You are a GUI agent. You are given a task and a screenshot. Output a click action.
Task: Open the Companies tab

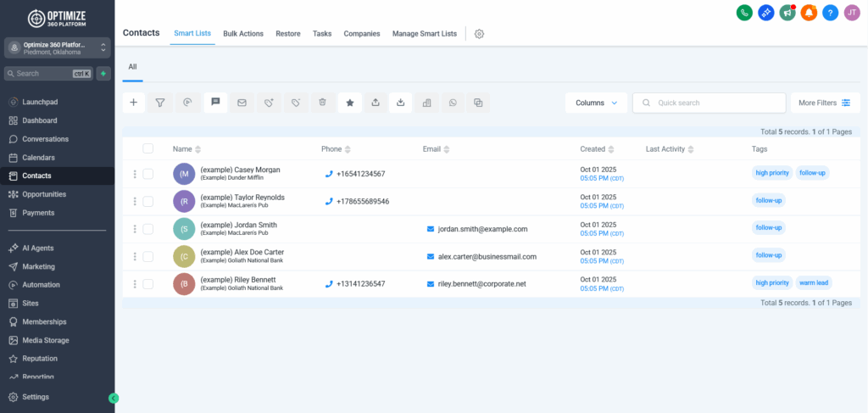pyautogui.click(x=362, y=34)
